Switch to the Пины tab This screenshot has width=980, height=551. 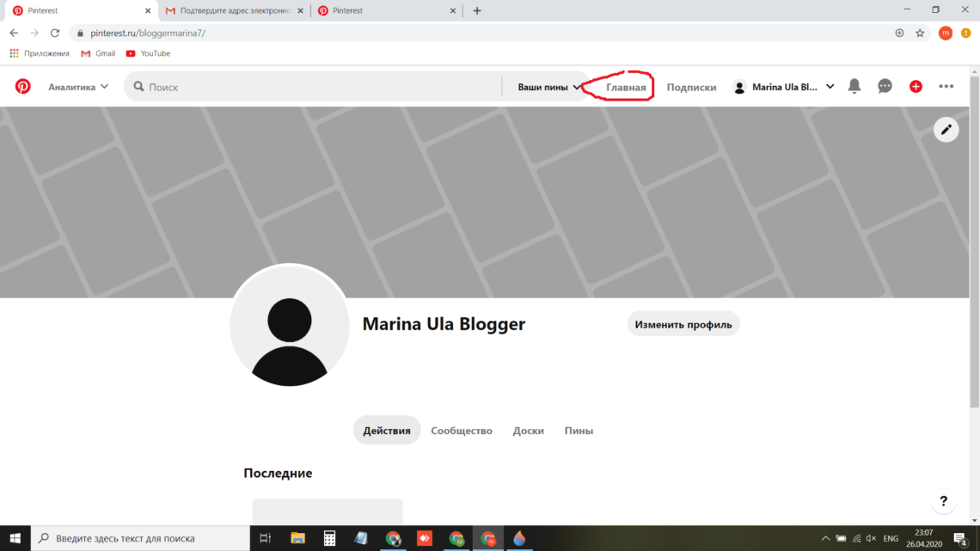579,431
